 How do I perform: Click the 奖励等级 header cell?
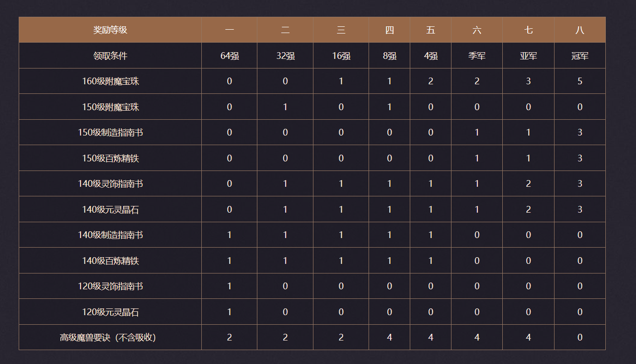[110, 30]
